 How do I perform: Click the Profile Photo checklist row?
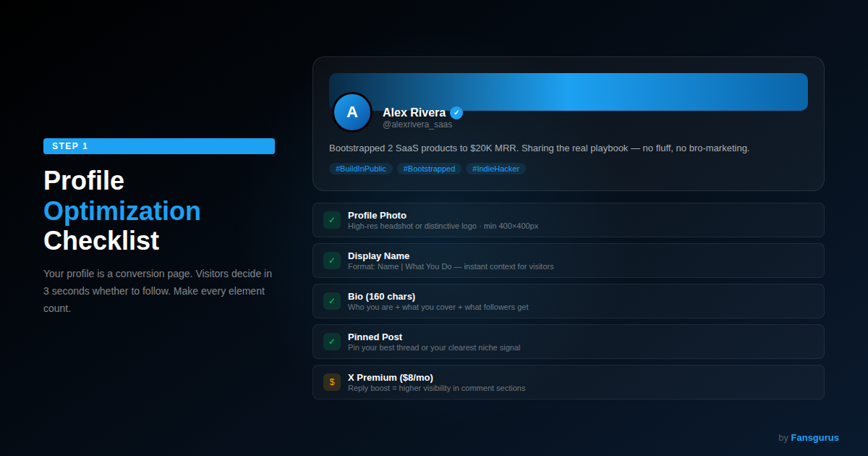coord(569,219)
